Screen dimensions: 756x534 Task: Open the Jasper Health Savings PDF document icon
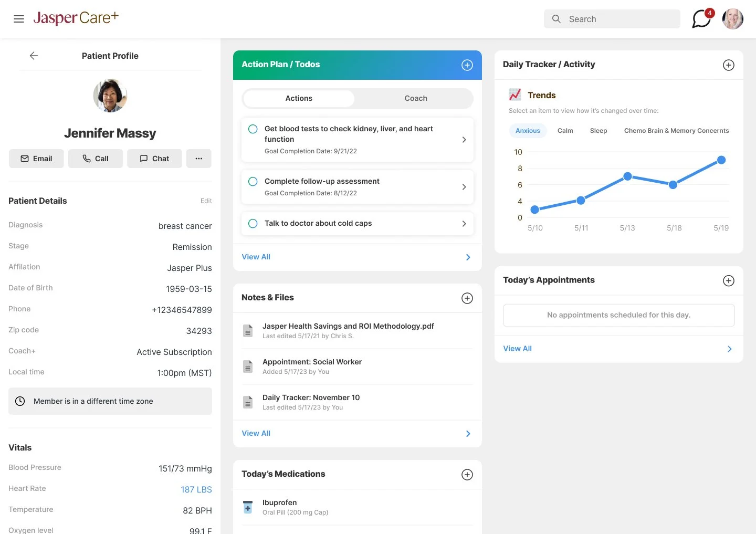248,331
